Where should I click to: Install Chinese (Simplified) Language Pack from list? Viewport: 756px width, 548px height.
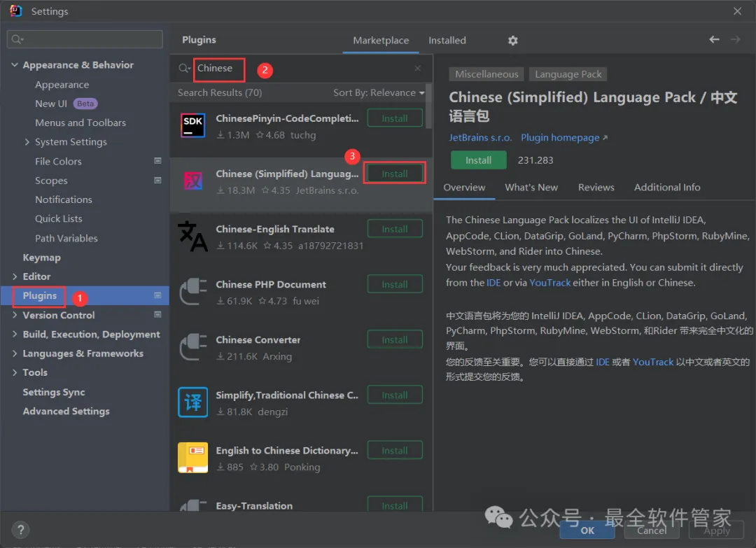(395, 174)
